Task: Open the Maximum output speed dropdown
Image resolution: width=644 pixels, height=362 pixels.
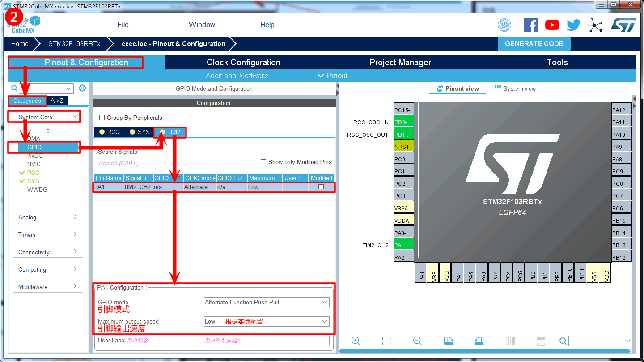Action: click(x=267, y=321)
